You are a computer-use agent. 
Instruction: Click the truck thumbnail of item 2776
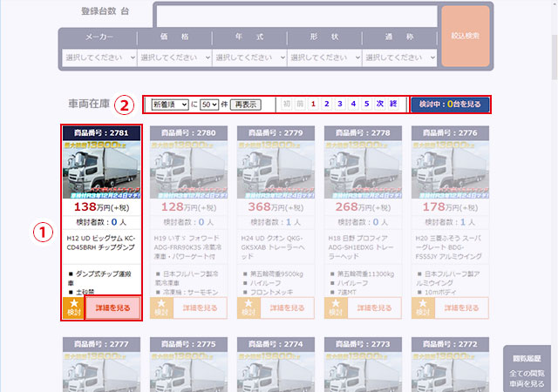coord(450,170)
